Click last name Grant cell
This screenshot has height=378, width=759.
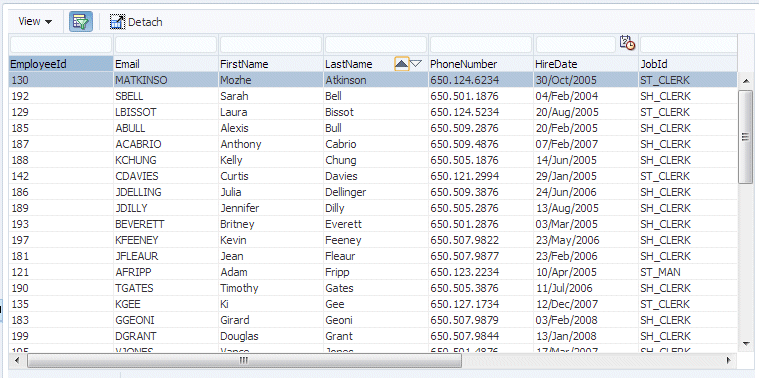pos(376,336)
